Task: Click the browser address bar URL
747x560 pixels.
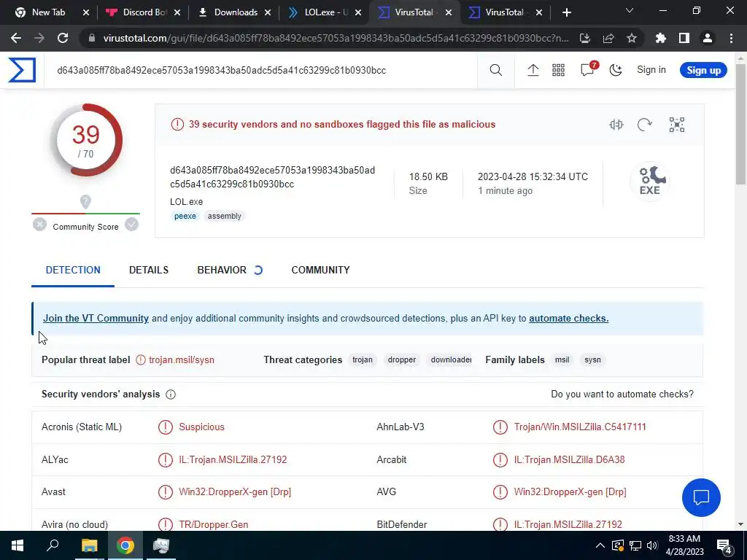Action: [336, 38]
